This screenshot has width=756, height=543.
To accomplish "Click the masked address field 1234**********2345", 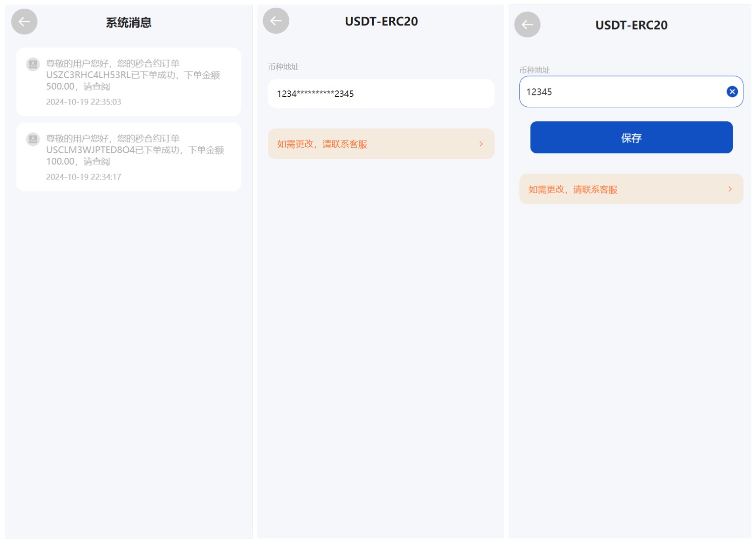I will coord(381,94).
